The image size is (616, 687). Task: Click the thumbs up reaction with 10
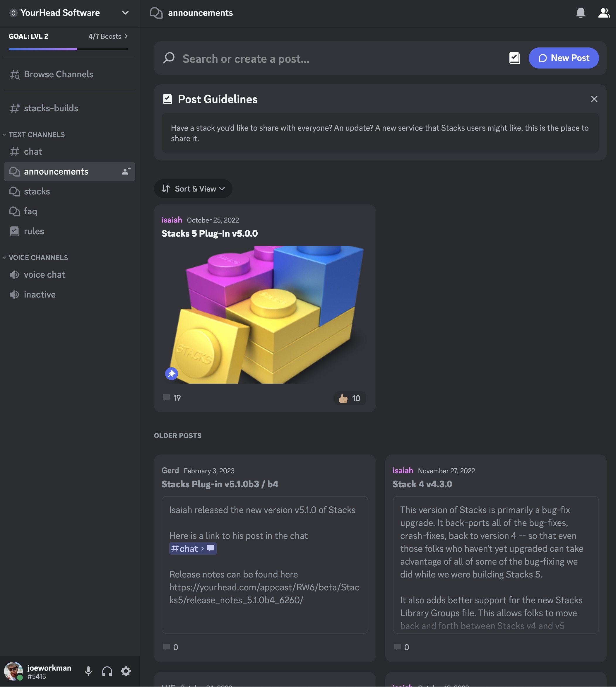click(x=350, y=398)
